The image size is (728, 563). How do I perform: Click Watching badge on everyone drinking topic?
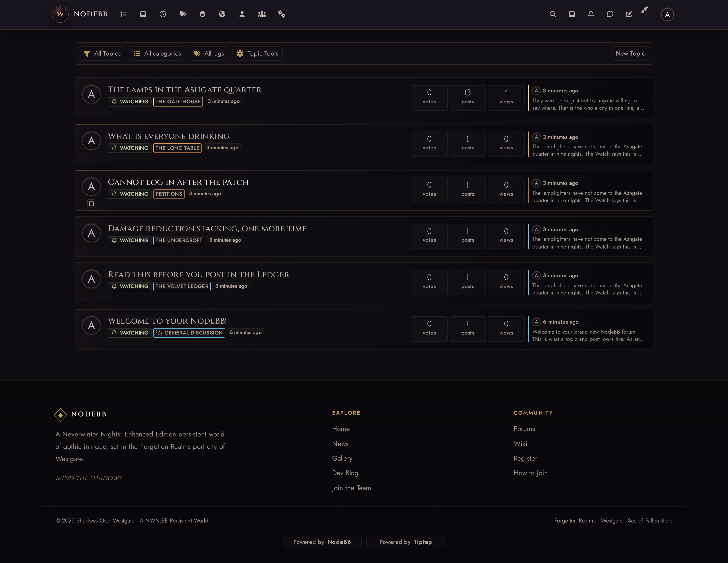[130, 148]
